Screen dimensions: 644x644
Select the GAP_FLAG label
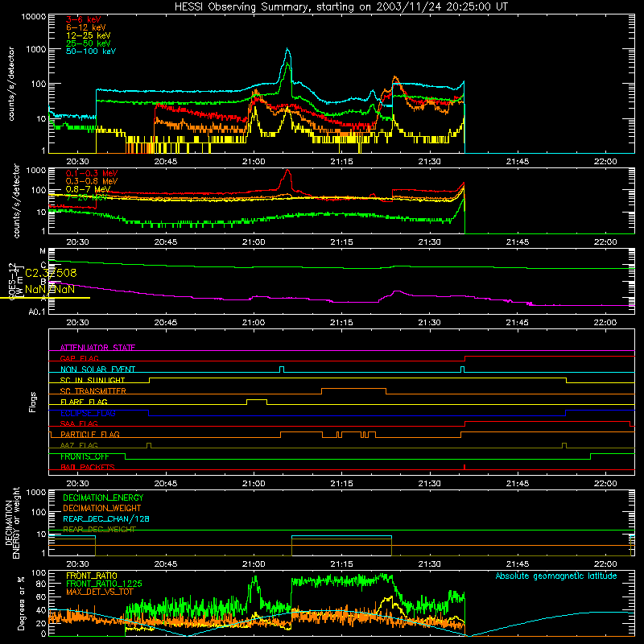79,358
